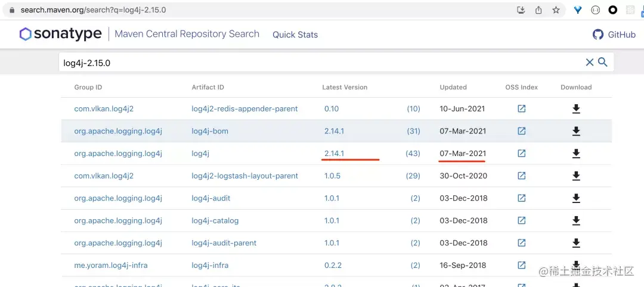This screenshot has width=644, height=287.
Task: Open artifact log4j2-redis-appender-parent
Action: [x=245, y=108]
